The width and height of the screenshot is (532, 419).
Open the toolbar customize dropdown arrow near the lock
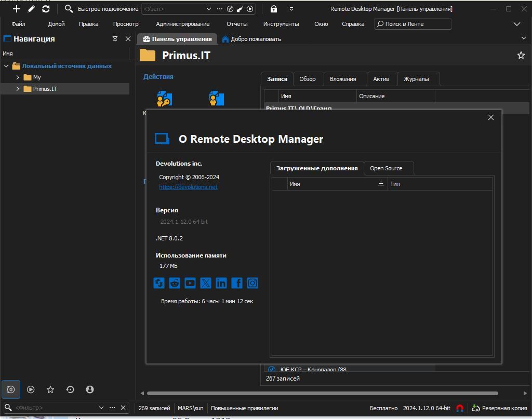coord(291,9)
